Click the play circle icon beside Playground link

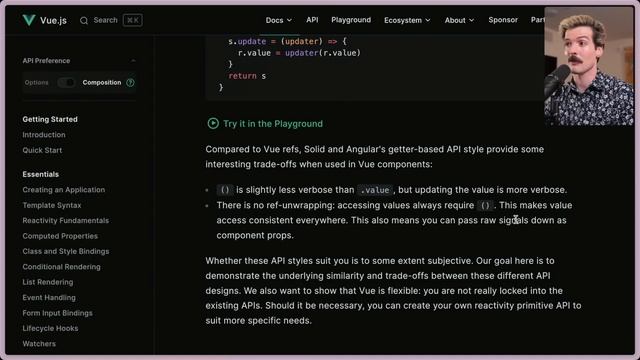coord(213,123)
